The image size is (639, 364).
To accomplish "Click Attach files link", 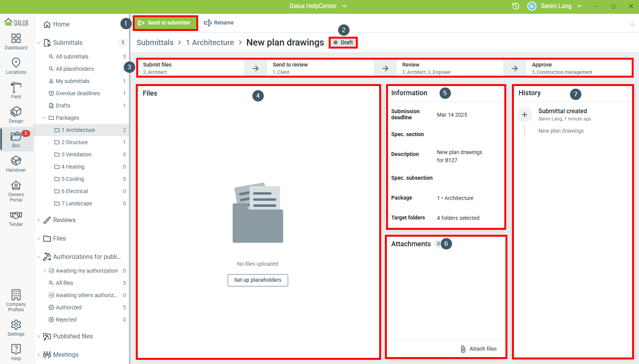I will coord(479,349).
